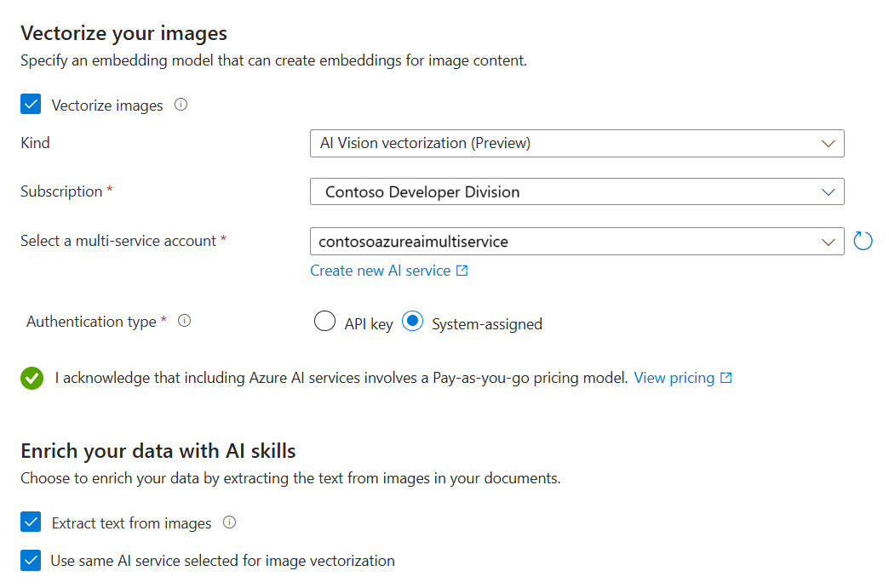Uncheck the Vectorize images checkbox
This screenshot has height=588, width=889.
(x=32, y=105)
